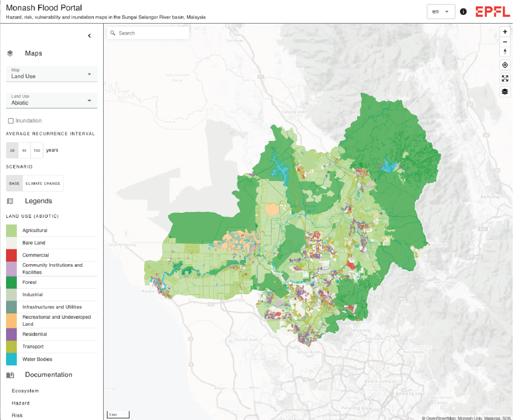
Task: Open the Hazard documentation entry
Action: pos(21,403)
